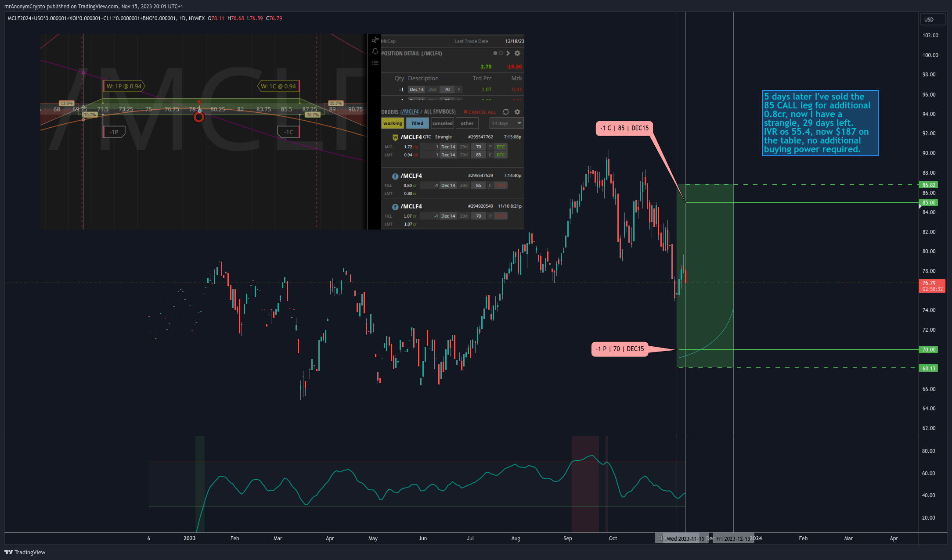Click the working 'W' badge on Strangle order
The width and height of the screenshot is (952, 560).
(x=395, y=137)
